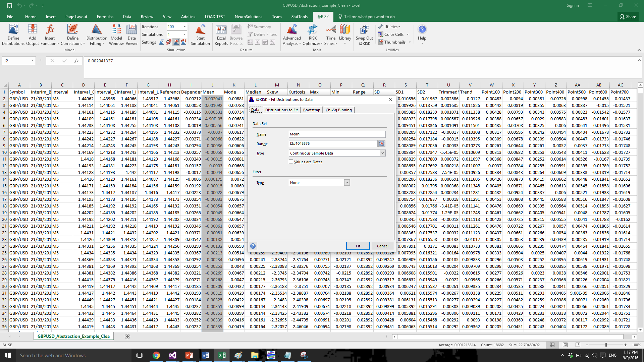Open the Model Window

116,35
